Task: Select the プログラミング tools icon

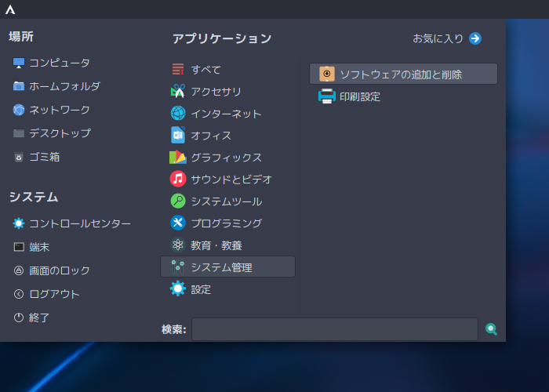Action: (x=178, y=223)
